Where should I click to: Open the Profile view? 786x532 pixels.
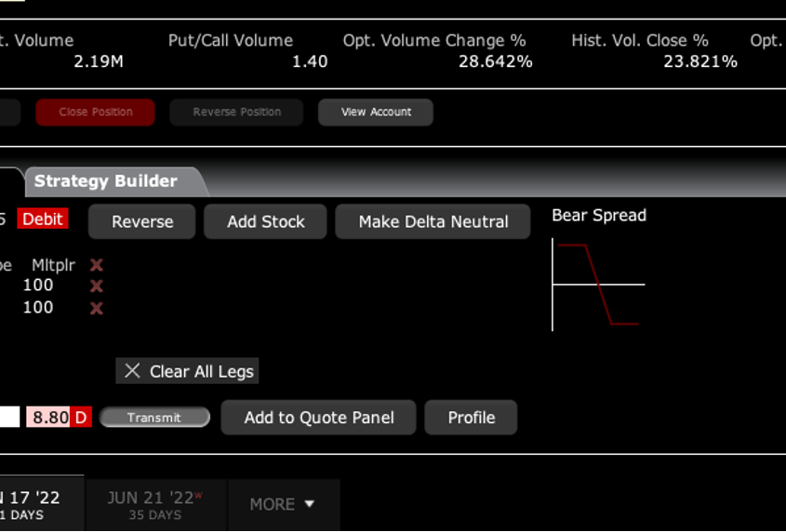point(471,418)
